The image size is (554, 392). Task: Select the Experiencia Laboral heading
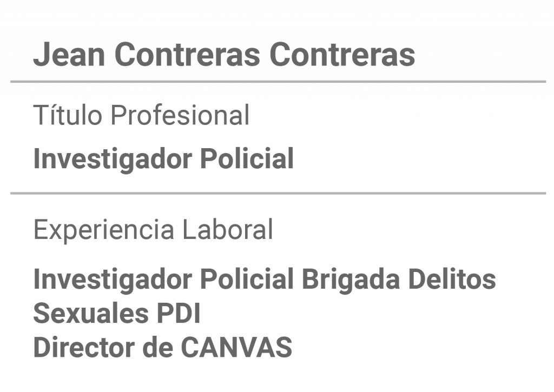pyautogui.click(x=153, y=230)
